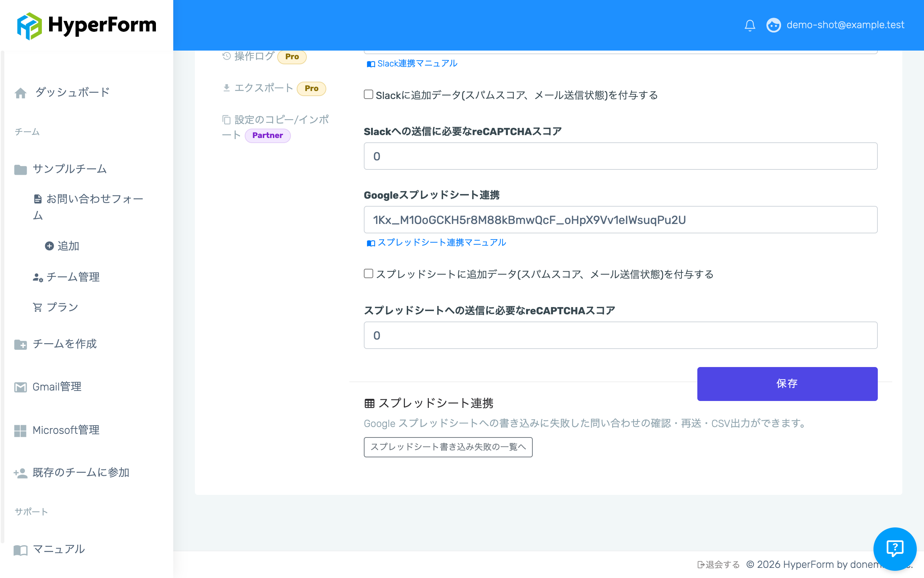The width and height of the screenshot is (924, 578).
Task: Open お問い合わせフォーム form
Action: tap(88, 207)
